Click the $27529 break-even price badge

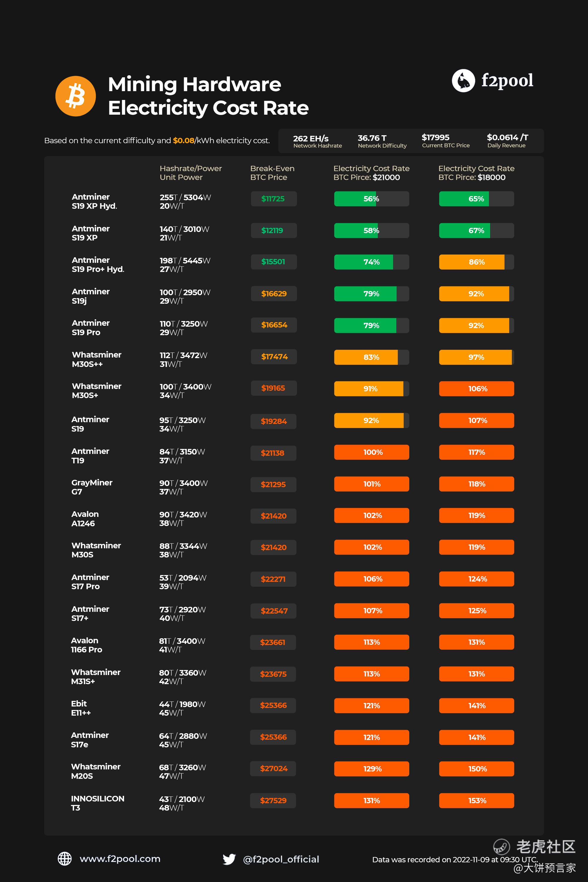pos(273,800)
